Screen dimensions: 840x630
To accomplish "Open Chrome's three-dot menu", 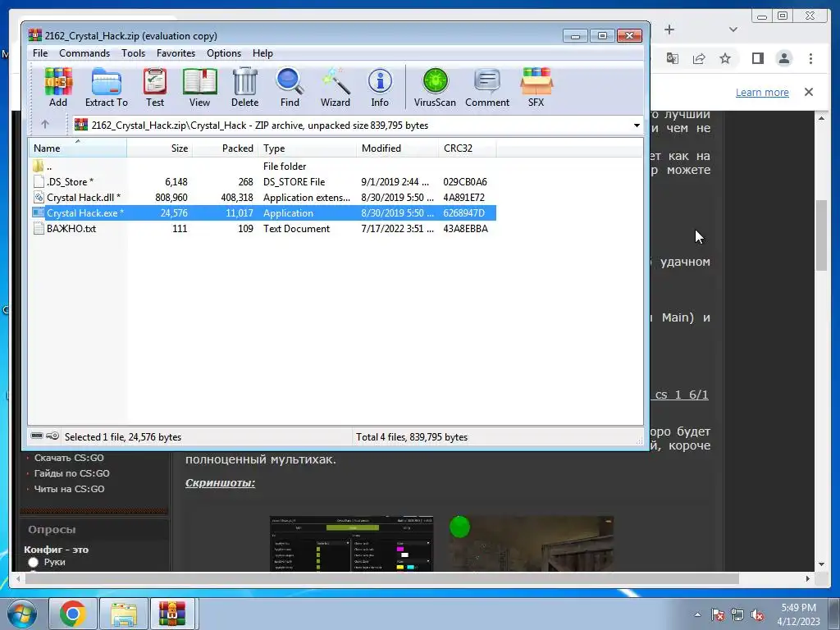I will [810, 58].
